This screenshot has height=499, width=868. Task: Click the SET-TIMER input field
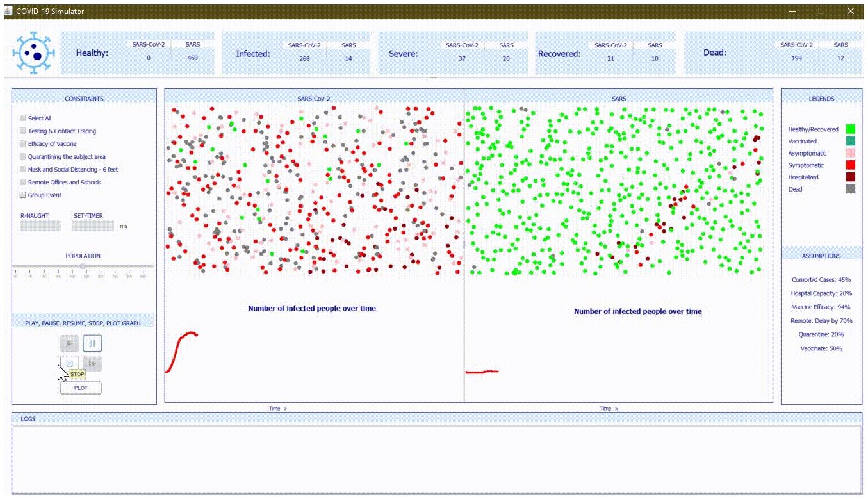[94, 226]
